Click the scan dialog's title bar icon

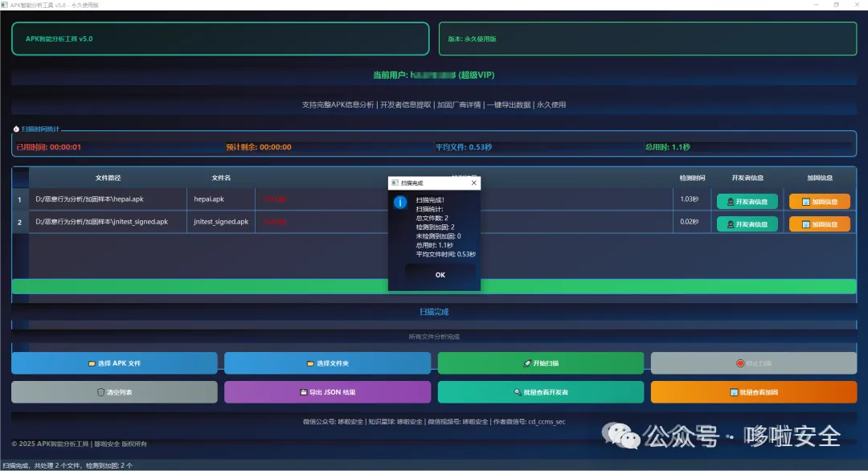tap(395, 182)
